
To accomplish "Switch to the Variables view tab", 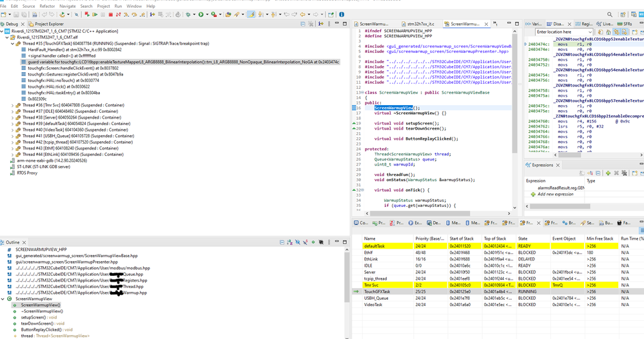I will click(534, 24).
